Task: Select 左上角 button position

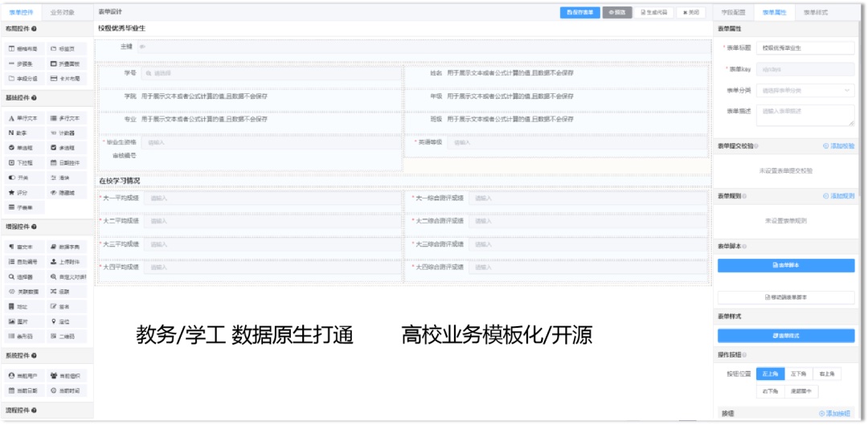Action: pos(770,374)
